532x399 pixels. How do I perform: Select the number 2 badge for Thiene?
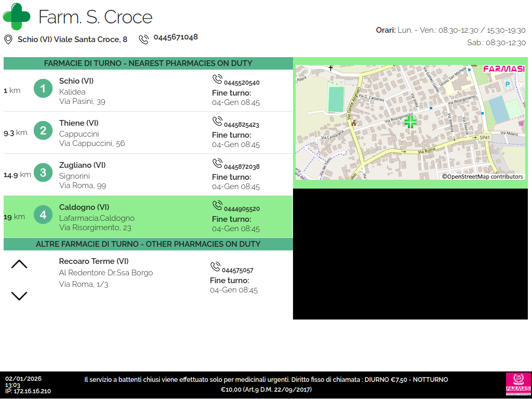pos(43,131)
